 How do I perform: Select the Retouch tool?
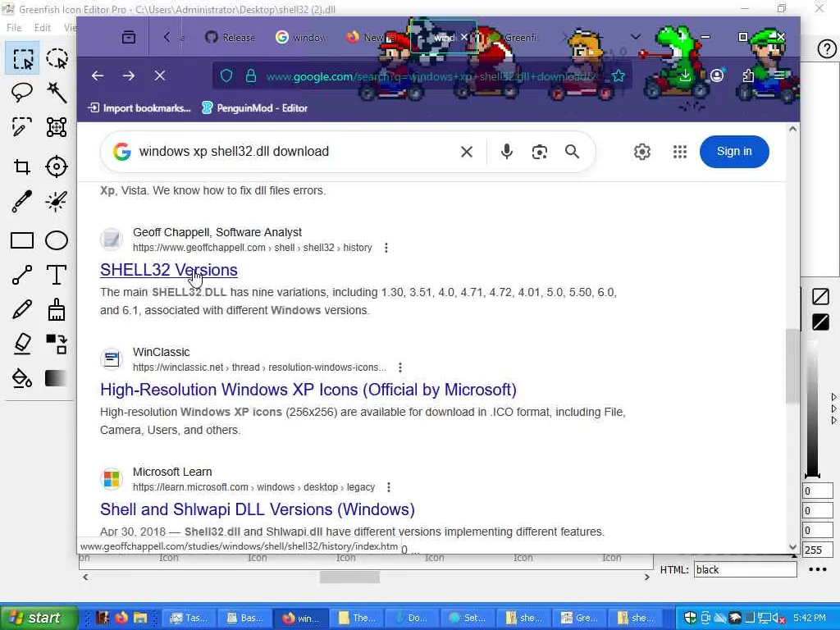[x=57, y=201]
